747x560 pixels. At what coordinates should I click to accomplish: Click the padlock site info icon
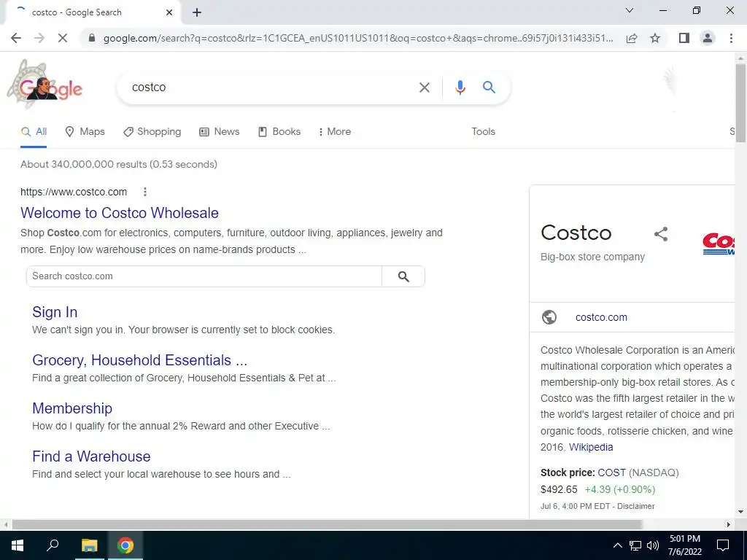[x=92, y=38]
